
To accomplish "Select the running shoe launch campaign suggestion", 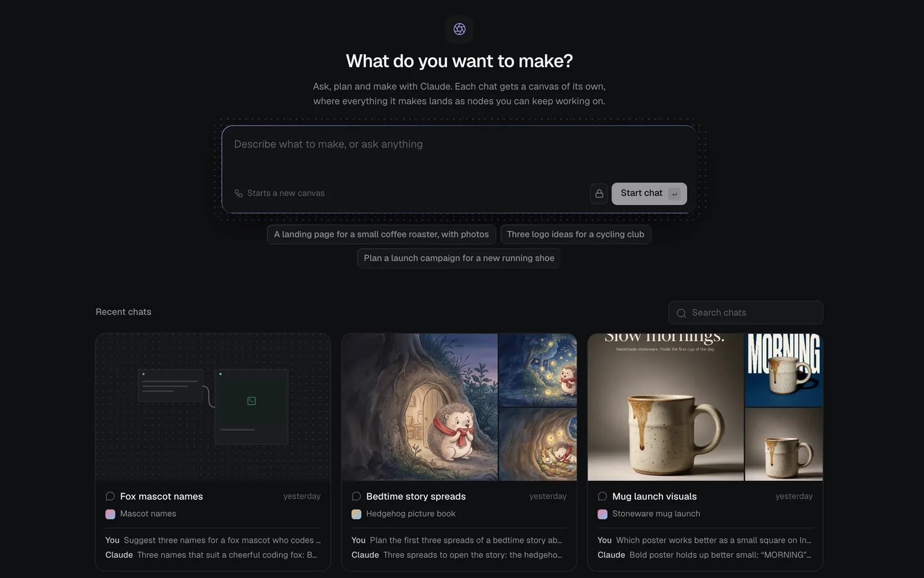I will (459, 258).
